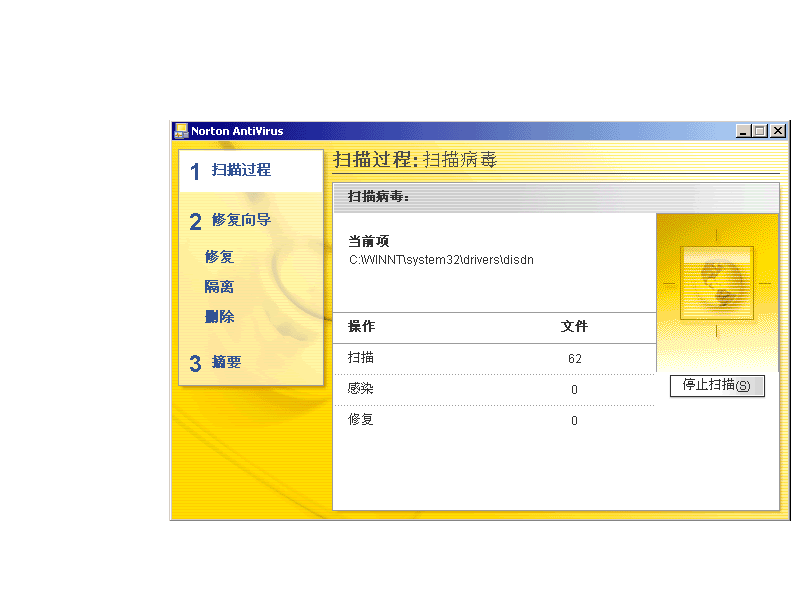Click the 扫描过程: 扫描病毒 page heading

click(x=415, y=160)
